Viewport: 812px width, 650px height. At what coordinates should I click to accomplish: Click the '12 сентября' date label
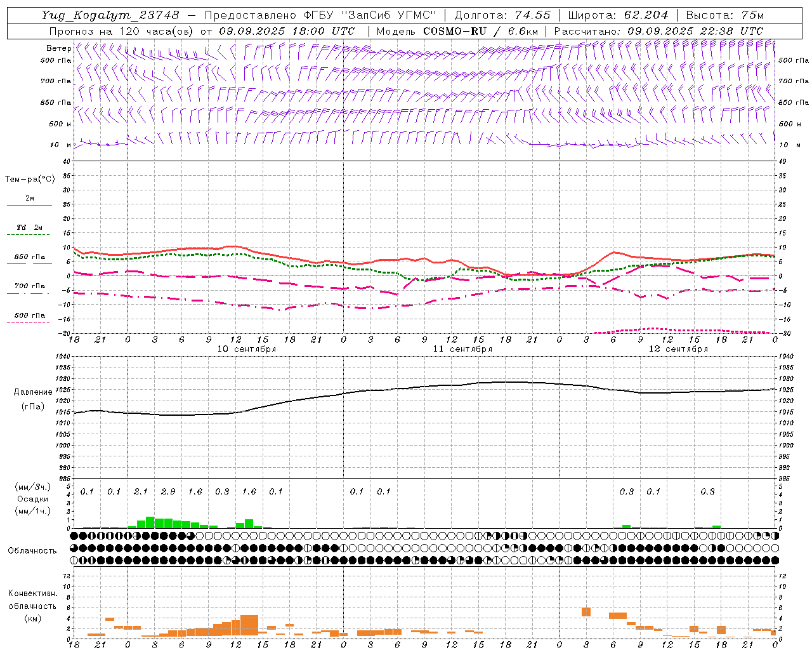coord(678,349)
